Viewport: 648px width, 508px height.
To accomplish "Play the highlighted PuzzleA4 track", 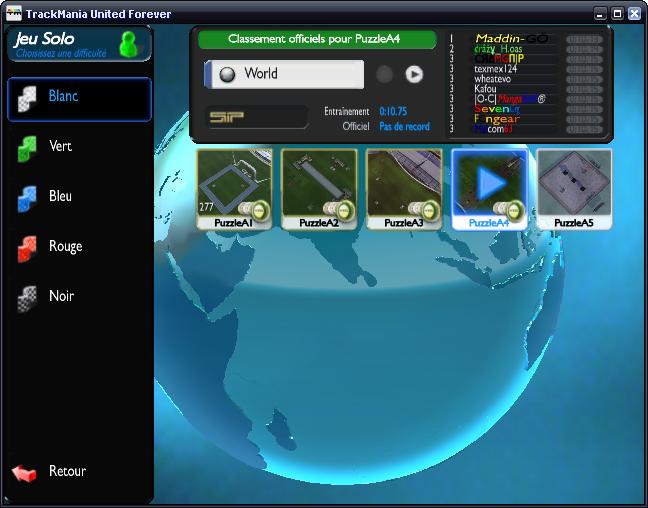I will point(489,183).
